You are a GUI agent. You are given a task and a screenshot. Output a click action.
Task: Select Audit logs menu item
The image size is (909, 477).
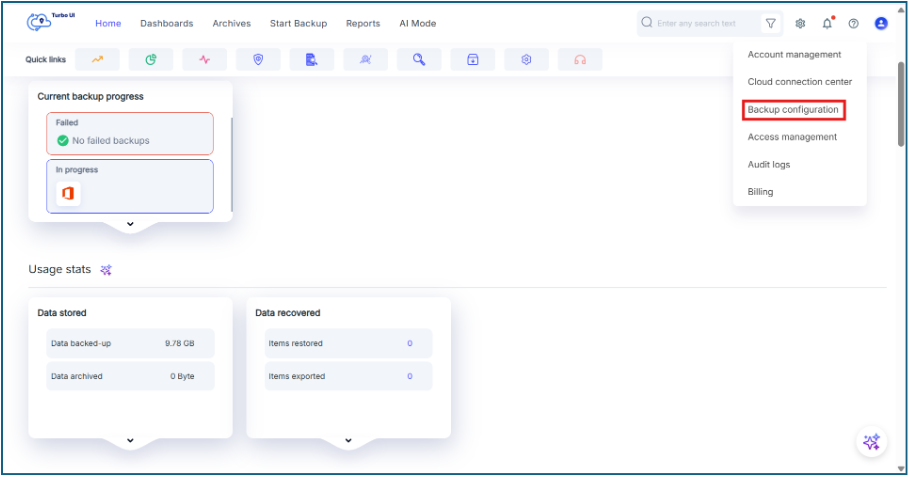tap(769, 165)
